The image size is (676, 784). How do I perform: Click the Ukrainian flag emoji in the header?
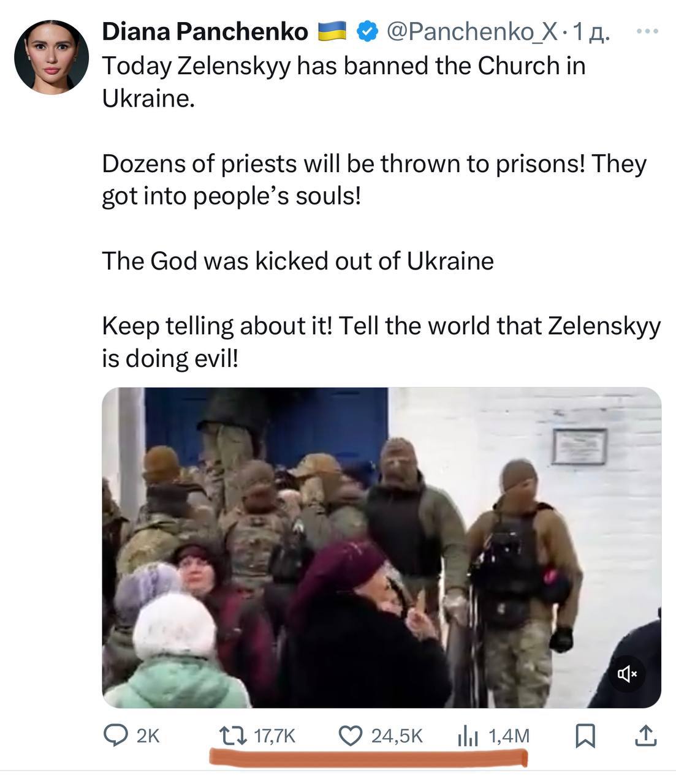(x=333, y=32)
